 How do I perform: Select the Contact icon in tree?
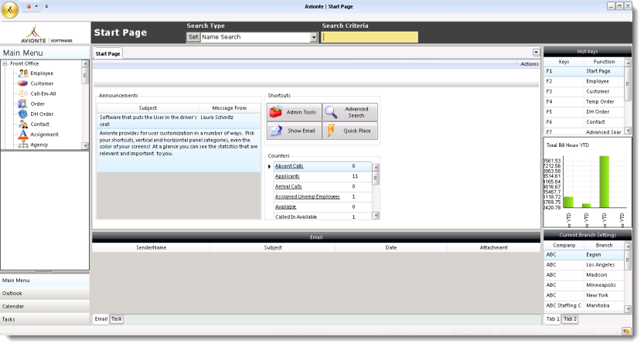(x=23, y=124)
